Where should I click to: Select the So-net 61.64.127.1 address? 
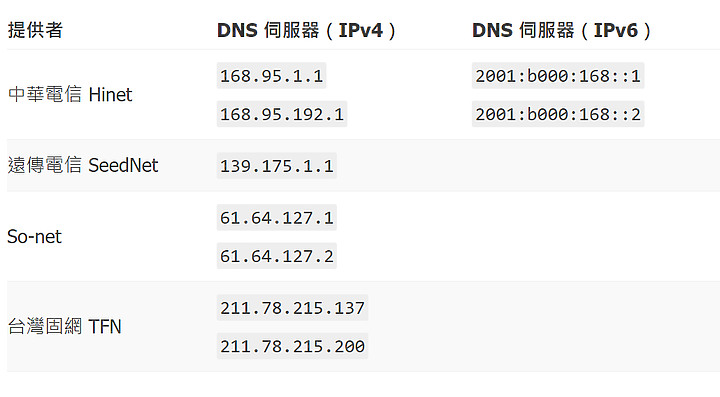(x=276, y=218)
